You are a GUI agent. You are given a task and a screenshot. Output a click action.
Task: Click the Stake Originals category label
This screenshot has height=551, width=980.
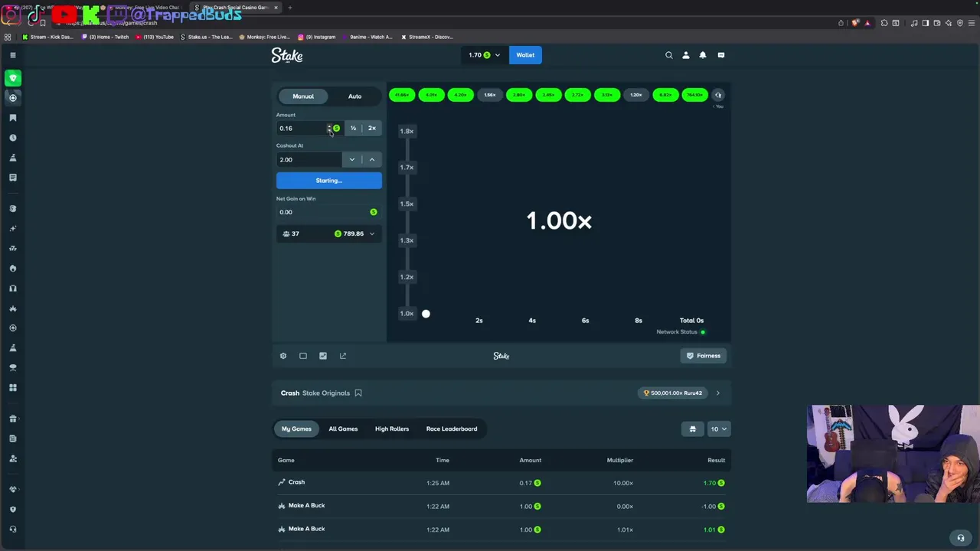pyautogui.click(x=326, y=393)
